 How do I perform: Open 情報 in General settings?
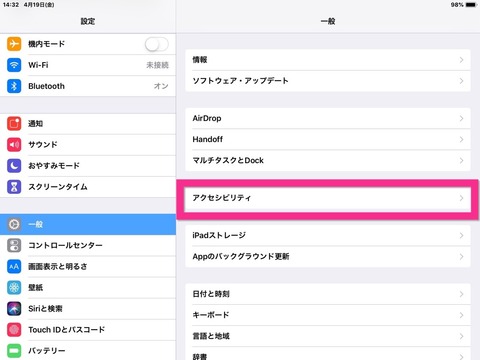click(x=328, y=60)
